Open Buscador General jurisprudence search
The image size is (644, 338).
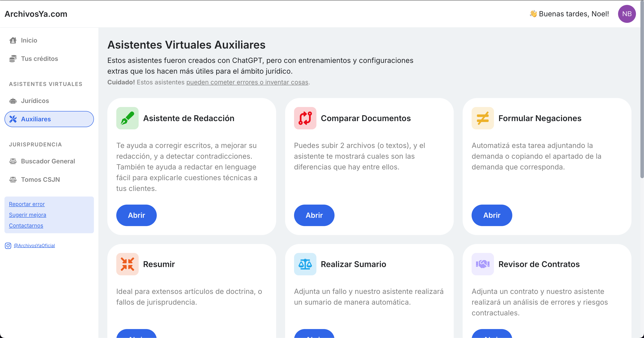(x=48, y=161)
